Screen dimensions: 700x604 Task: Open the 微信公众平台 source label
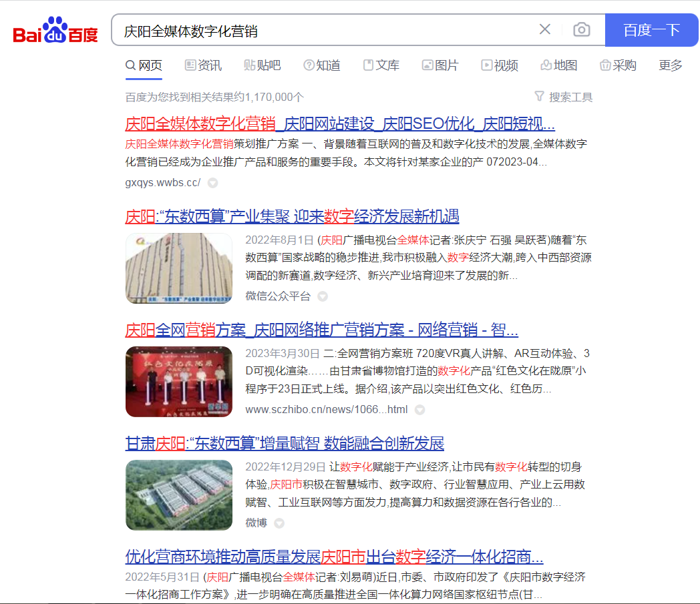tap(278, 296)
